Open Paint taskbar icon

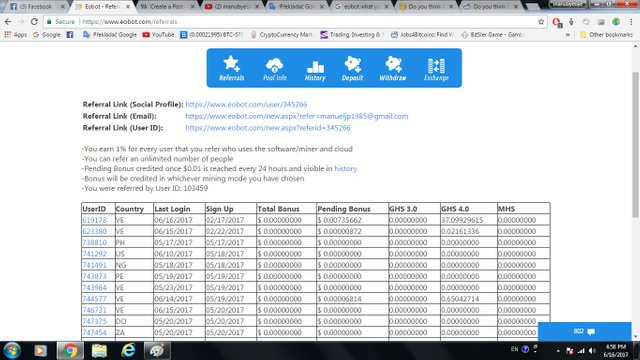pyautogui.click(x=157, y=351)
